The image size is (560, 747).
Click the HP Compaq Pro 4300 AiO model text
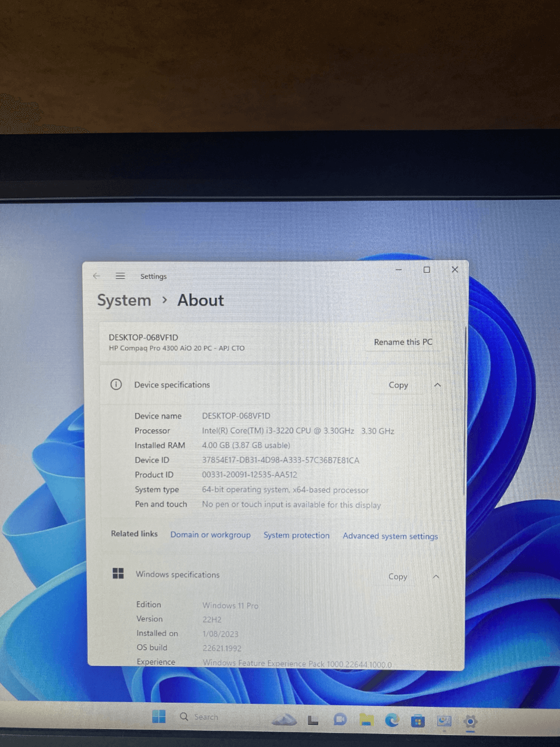(x=176, y=348)
